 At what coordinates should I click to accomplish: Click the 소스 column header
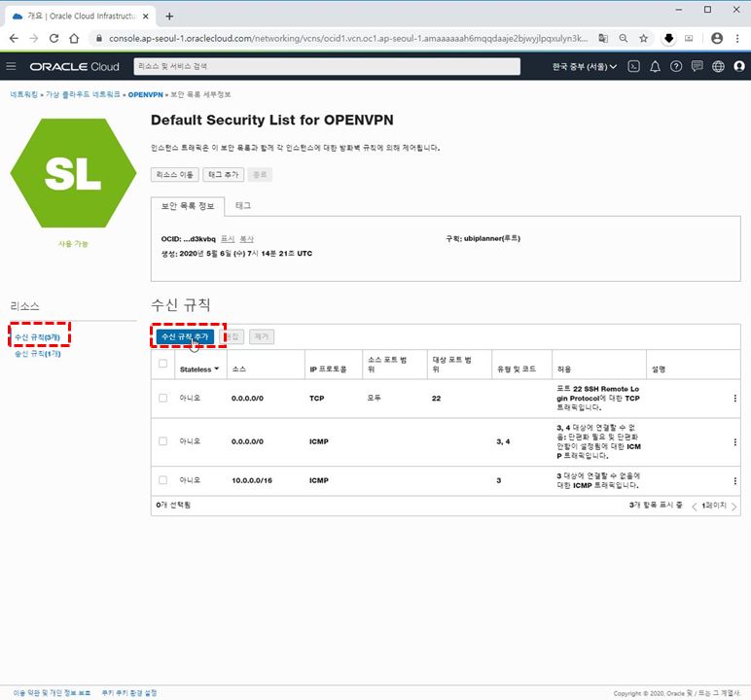pyautogui.click(x=238, y=369)
